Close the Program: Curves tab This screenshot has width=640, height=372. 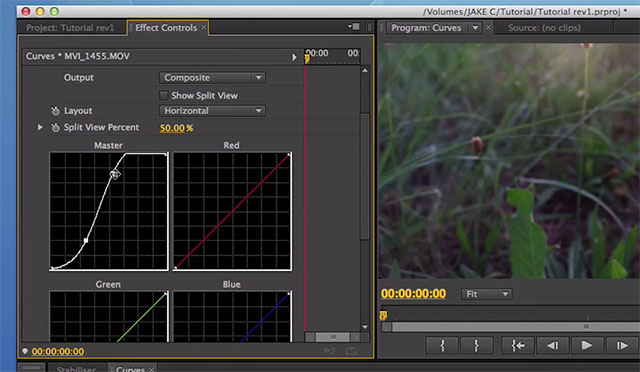coord(488,27)
